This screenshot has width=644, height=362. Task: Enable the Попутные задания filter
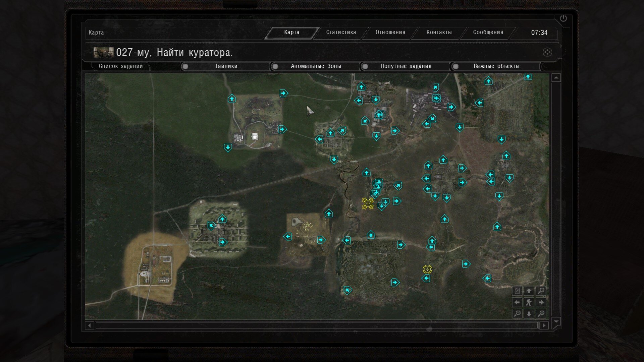point(365,66)
